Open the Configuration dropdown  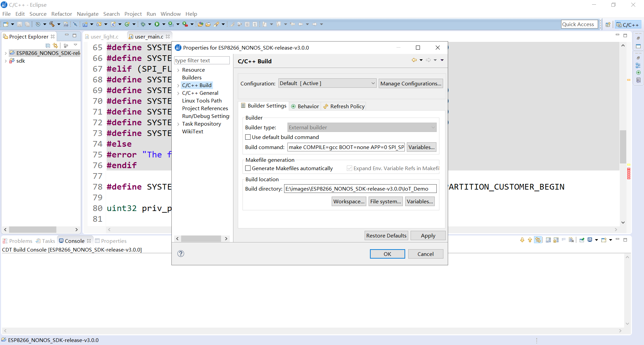click(x=327, y=83)
